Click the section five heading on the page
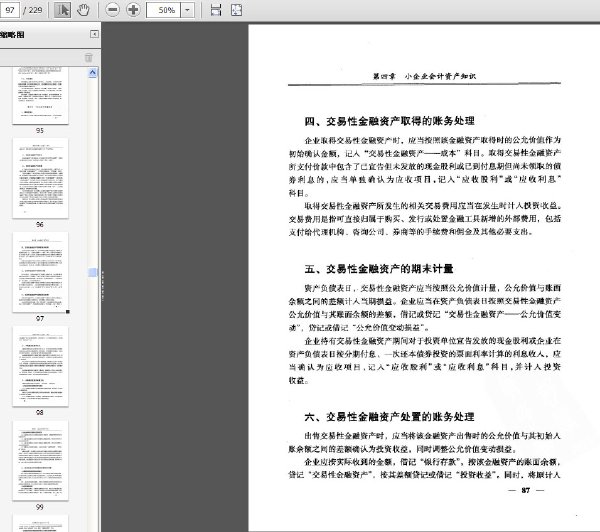The image size is (600, 532). pos(379,269)
